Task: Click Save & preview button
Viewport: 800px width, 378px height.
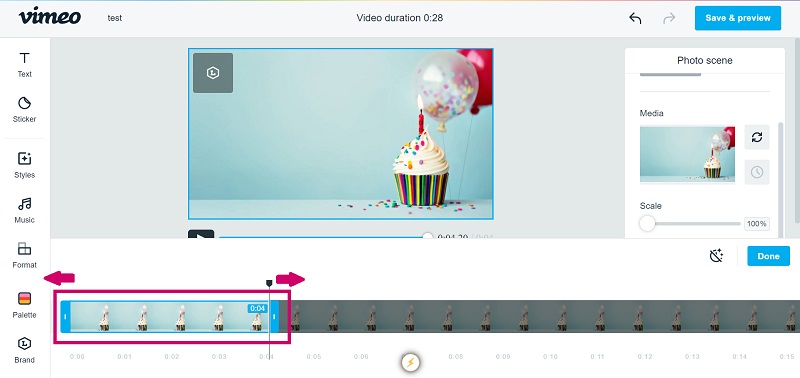Action: [738, 18]
